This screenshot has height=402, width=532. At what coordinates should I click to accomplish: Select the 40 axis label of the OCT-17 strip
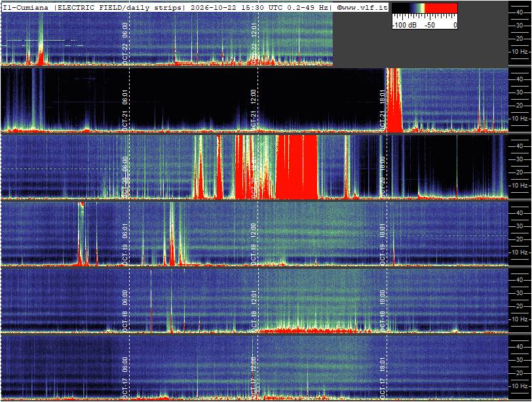point(519,347)
